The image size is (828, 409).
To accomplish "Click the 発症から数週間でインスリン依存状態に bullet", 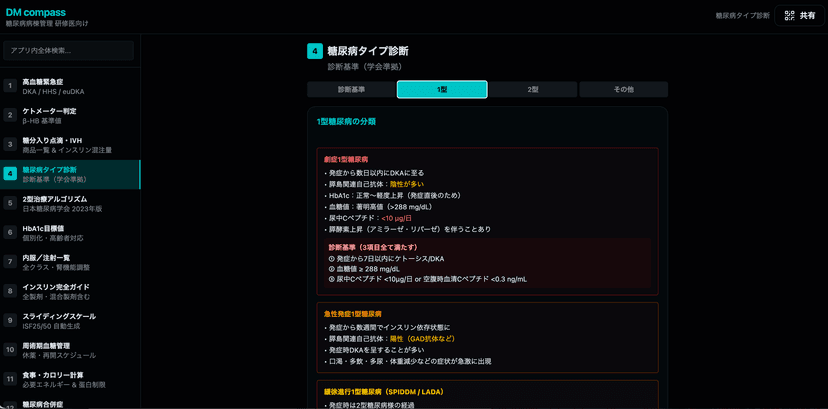I will click(x=387, y=328).
